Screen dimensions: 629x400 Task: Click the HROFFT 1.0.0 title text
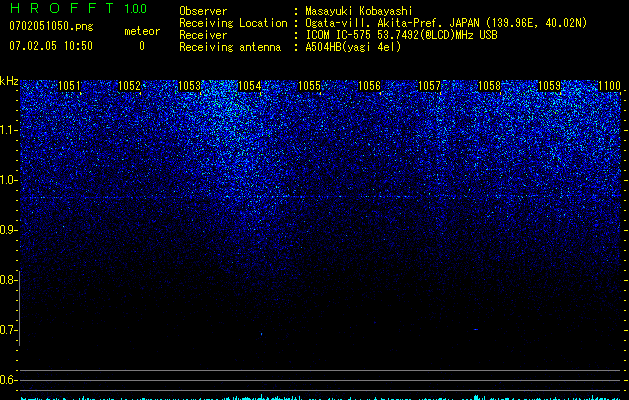[x=78, y=8]
